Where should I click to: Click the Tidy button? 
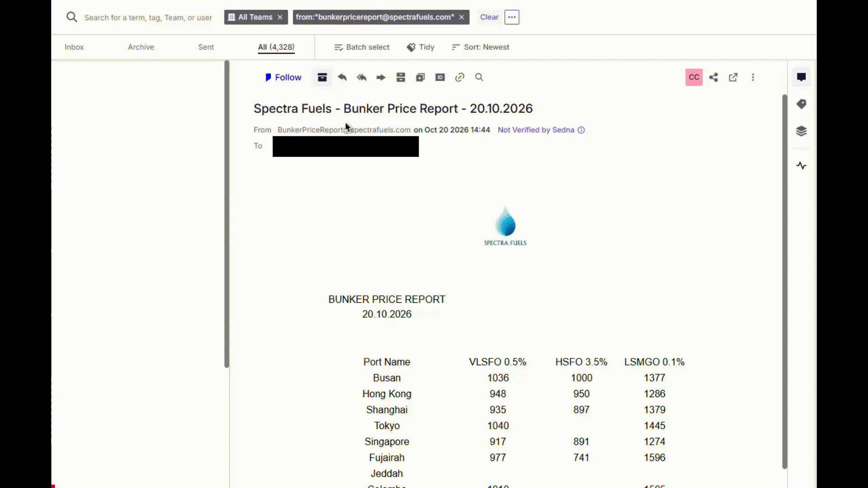click(420, 47)
